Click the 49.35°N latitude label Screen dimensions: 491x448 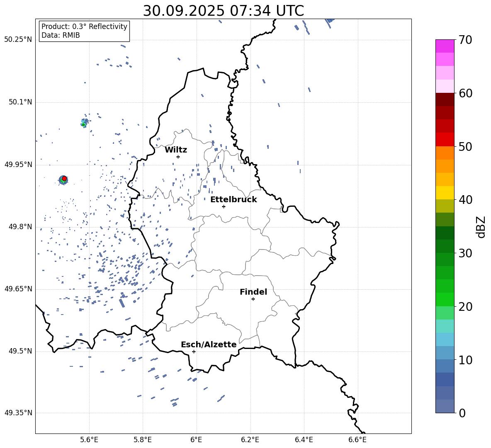(18, 413)
